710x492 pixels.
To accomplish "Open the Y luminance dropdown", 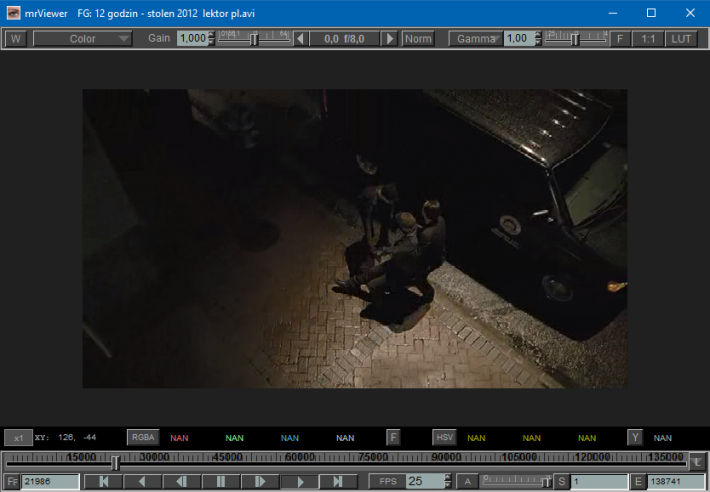I will pos(635,437).
